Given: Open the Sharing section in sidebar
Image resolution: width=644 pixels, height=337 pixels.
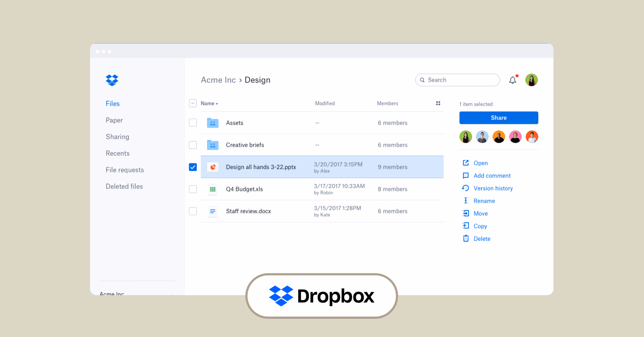Looking at the screenshot, I should tap(117, 137).
